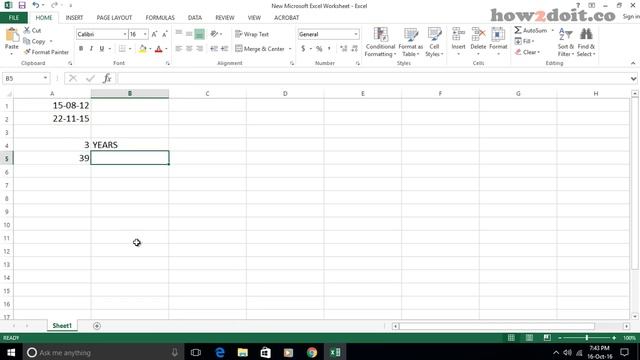Open the Fill Color dropdown arrow
This screenshot has width=640, height=360.
click(x=150, y=49)
